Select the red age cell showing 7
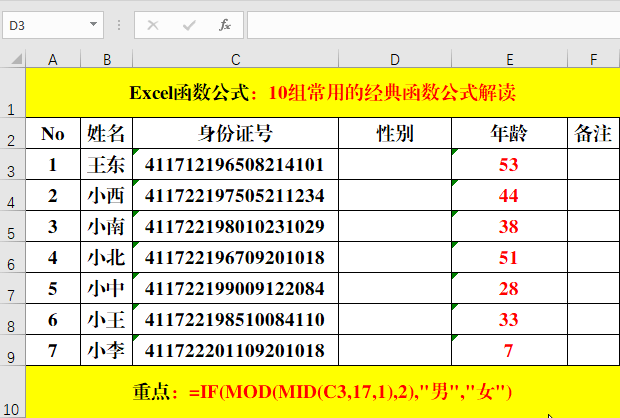 (x=510, y=350)
